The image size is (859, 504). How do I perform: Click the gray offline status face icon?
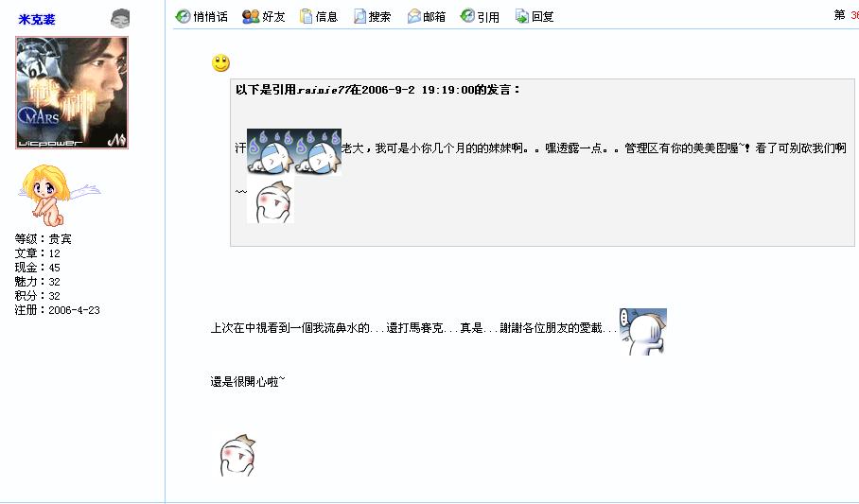(120, 18)
